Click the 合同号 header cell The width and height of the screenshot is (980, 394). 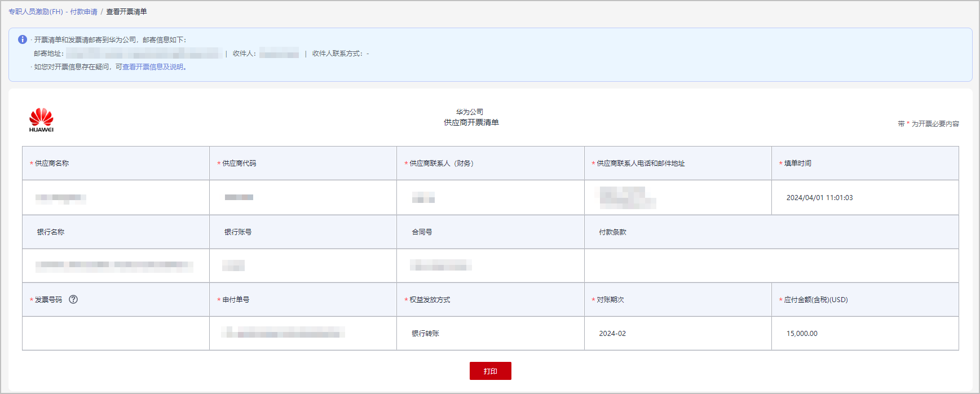pyautogui.click(x=491, y=232)
